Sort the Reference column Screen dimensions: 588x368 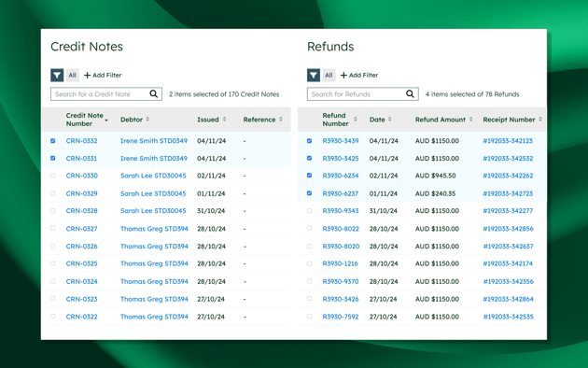281,119
